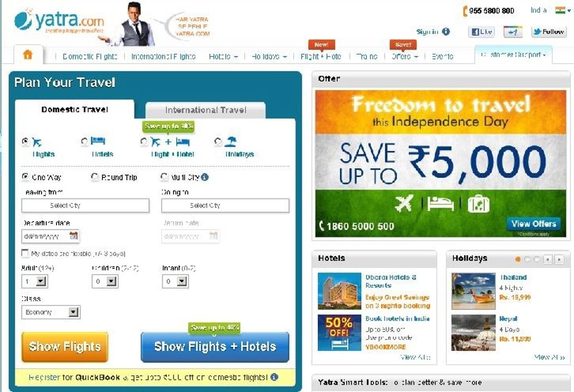Screen dimensions: 574x392
Task: Click the Twitter Follow button
Action: click(549, 32)
